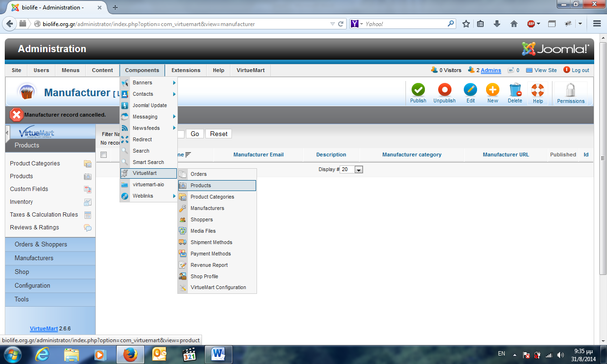Click Reviews & Ratings speech bubble icon
The image size is (607, 364).
point(88,227)
